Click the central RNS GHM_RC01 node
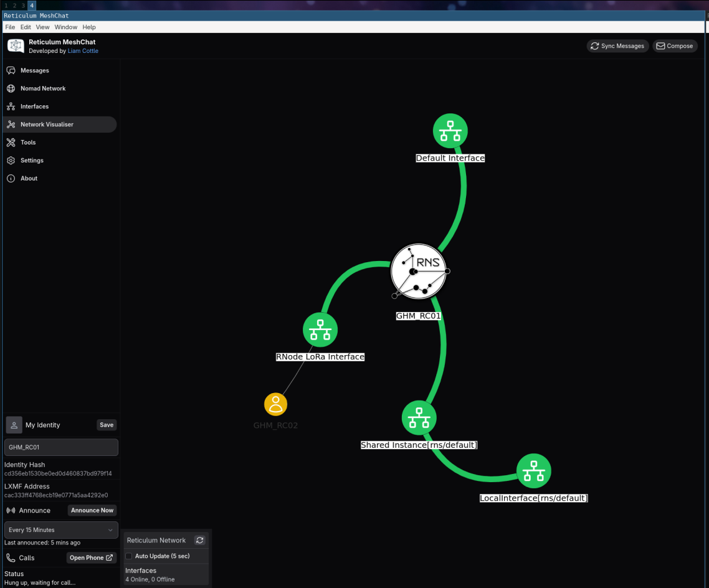The width and height of the screenshot is (709, 588). pos(419,272)
